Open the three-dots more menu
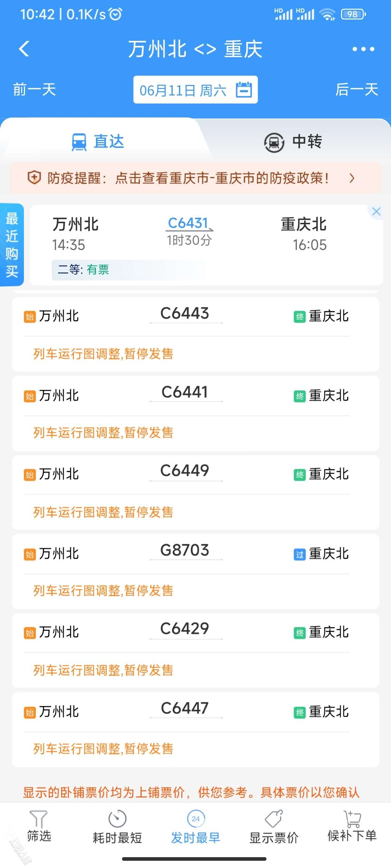 (x=363, y=49)
